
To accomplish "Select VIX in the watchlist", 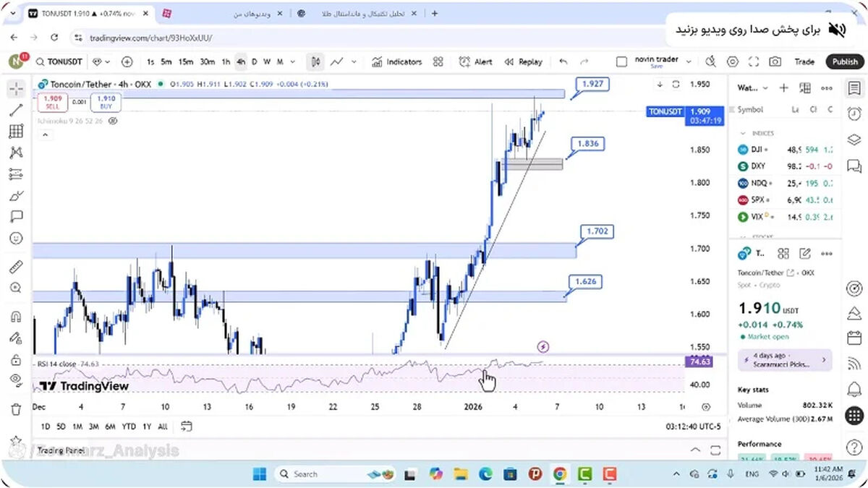I will click(x=784, y=216).
